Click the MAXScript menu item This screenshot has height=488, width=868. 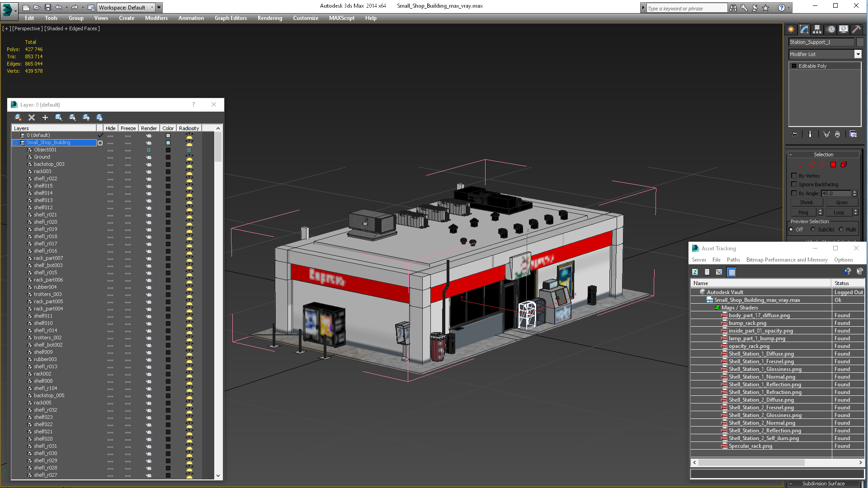point(342,18)
